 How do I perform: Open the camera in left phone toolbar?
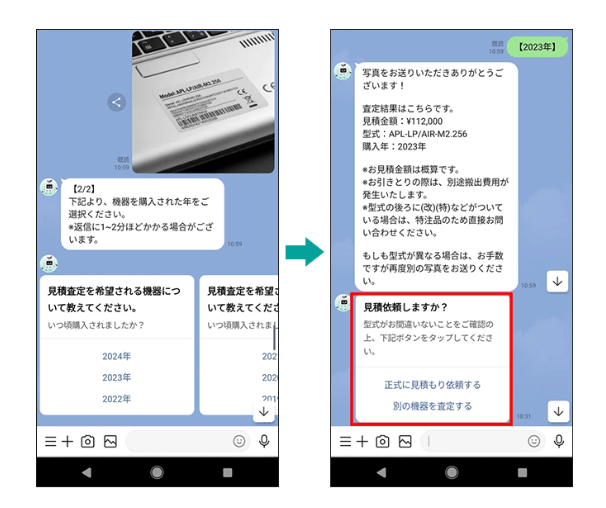(x=88, y=441)
